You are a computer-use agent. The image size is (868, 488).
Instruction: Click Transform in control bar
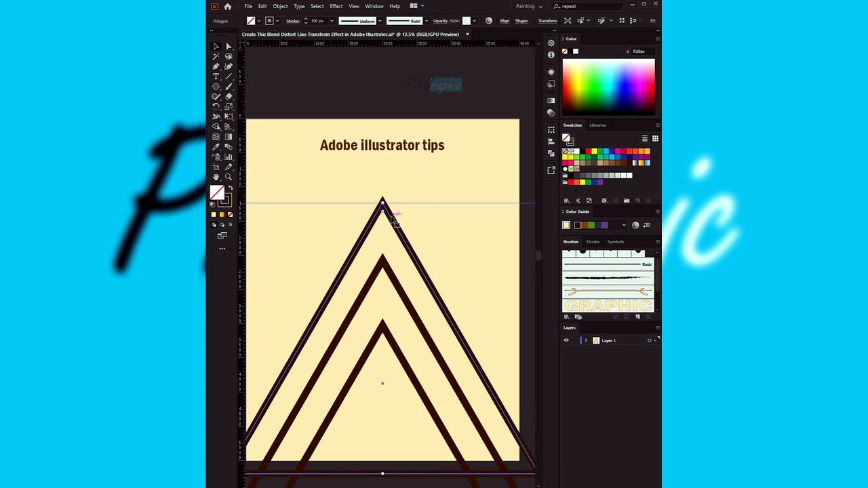(547, 21)
